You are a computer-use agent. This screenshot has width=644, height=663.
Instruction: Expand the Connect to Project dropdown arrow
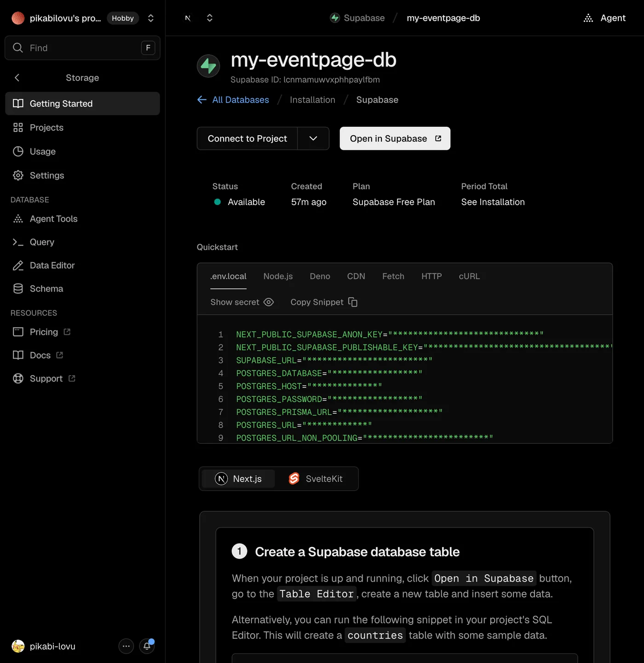click(313, 138)
